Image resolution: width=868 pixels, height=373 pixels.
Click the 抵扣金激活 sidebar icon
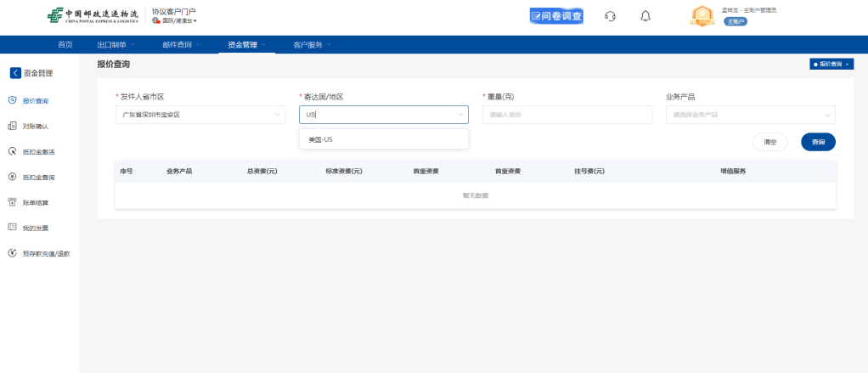click(x=12, y=151)
